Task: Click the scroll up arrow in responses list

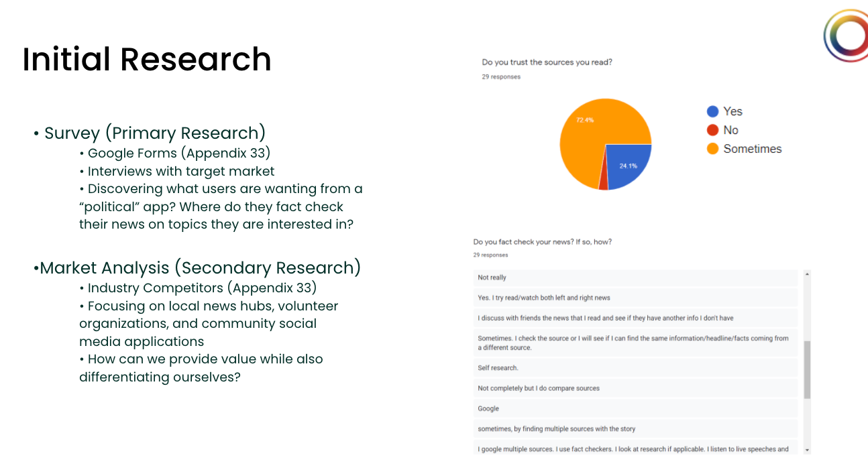Action: click(x=807, y=274)
